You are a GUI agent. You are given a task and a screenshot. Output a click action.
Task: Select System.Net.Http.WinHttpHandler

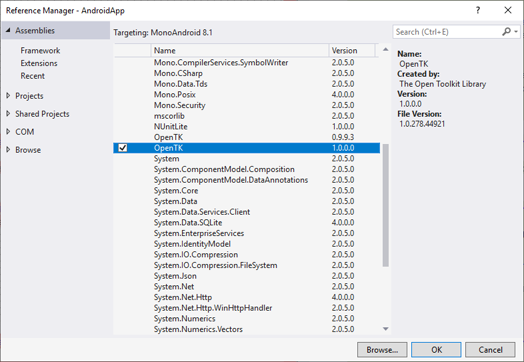246,308
